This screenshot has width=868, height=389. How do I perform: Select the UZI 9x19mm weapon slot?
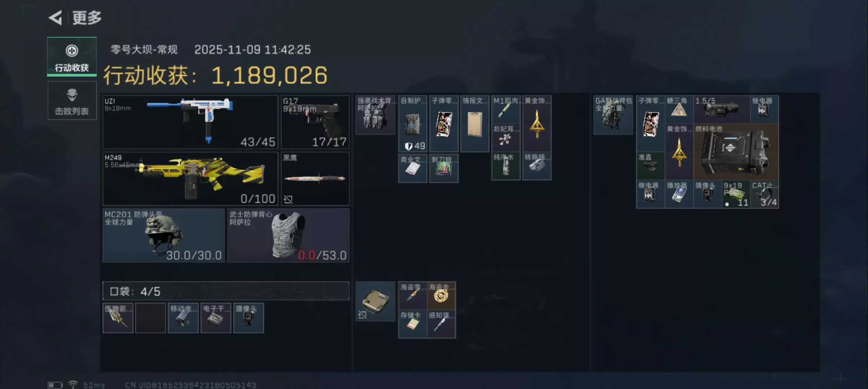point(190,122)
